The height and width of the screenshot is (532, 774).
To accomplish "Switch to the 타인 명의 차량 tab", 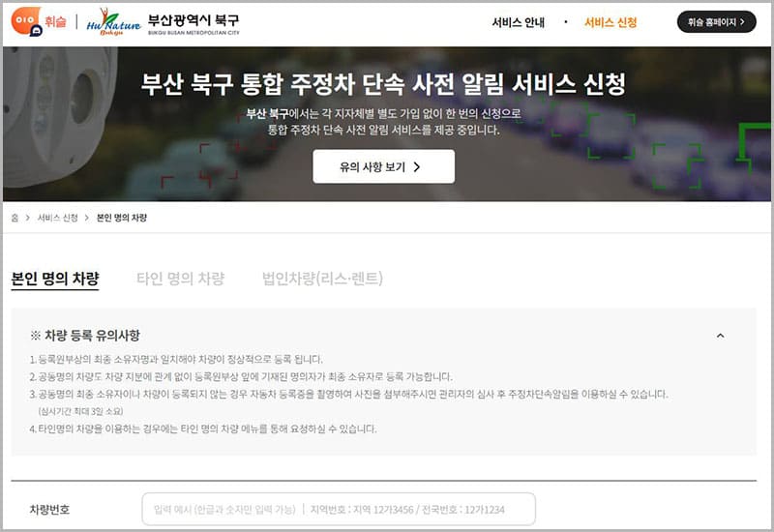I will tap(180, 279).
